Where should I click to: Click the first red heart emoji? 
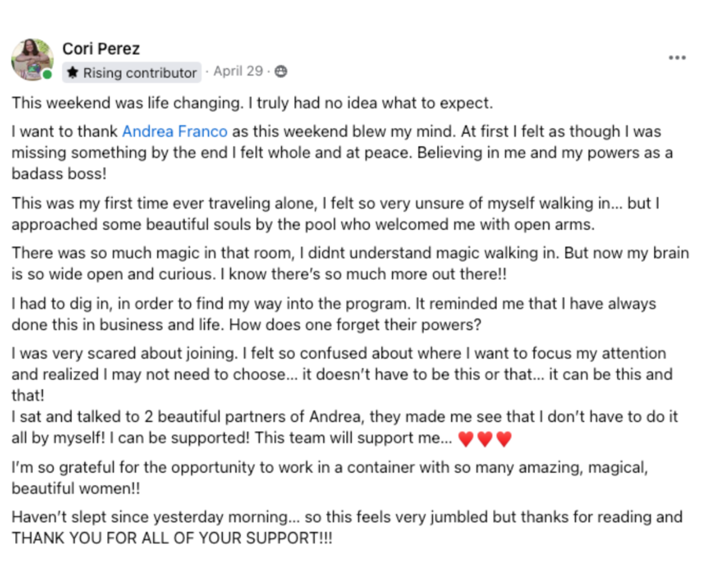[465, 439]
